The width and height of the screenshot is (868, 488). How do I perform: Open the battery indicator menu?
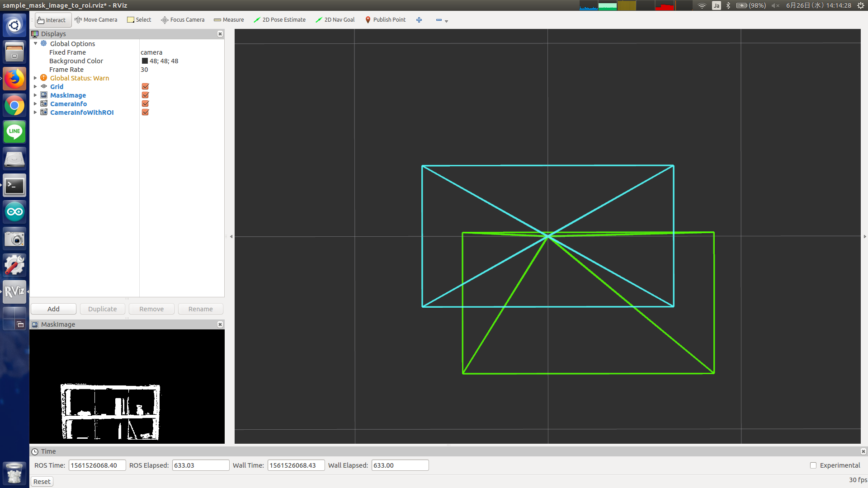pos(750,5)
